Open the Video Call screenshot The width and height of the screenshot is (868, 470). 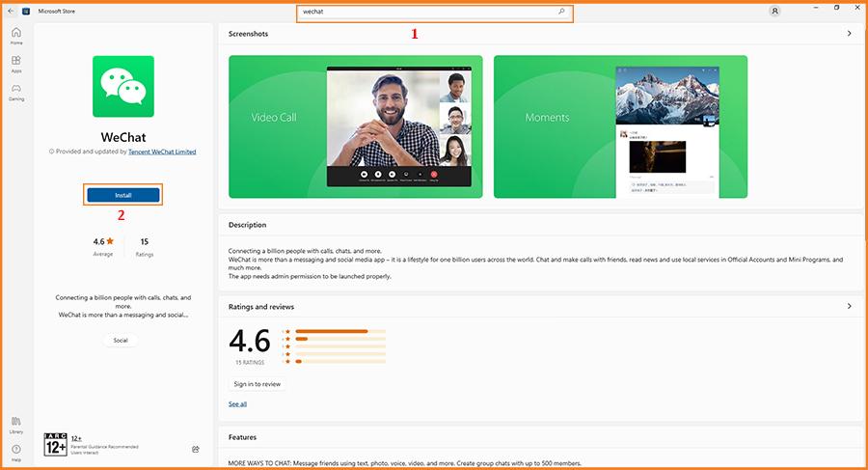coord(355,126)
